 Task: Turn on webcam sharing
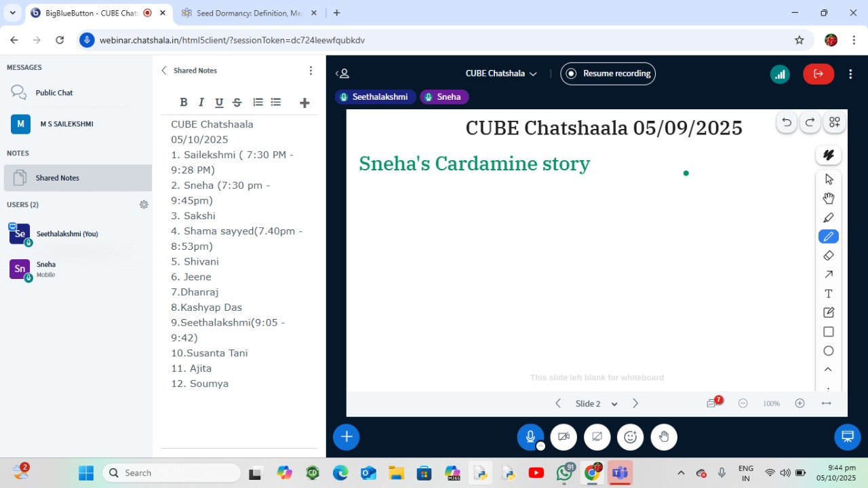click(x=564, y=437)
